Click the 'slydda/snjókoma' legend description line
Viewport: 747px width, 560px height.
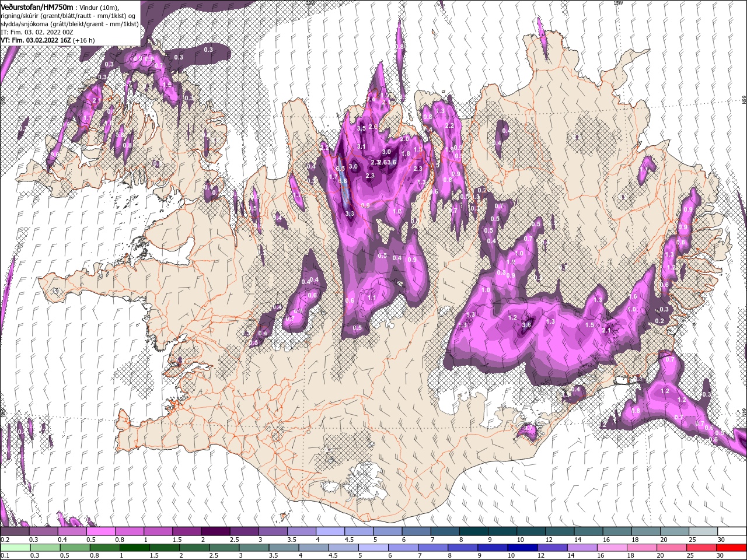pos(70,24)
